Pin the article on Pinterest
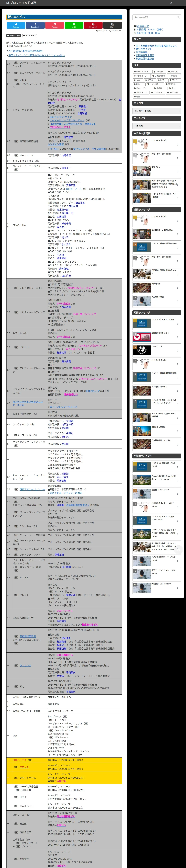The height and width of the screenshot is (868, 186). (93, 25)
